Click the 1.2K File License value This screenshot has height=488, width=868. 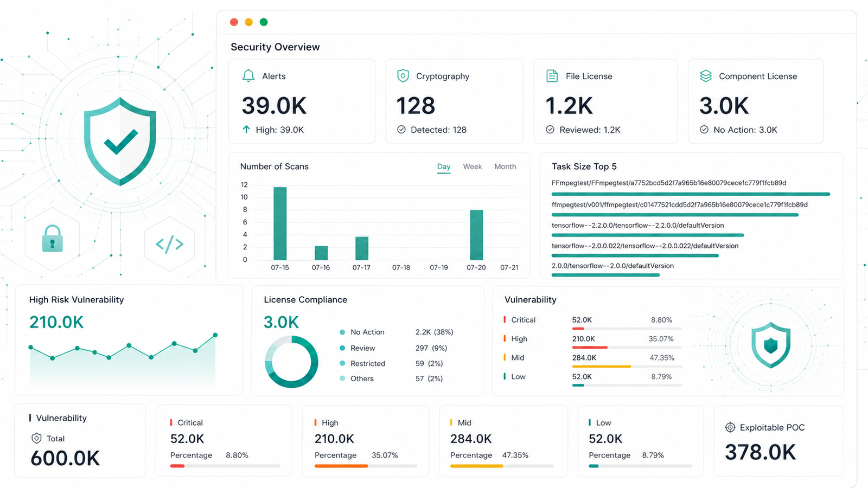[569, 106]
